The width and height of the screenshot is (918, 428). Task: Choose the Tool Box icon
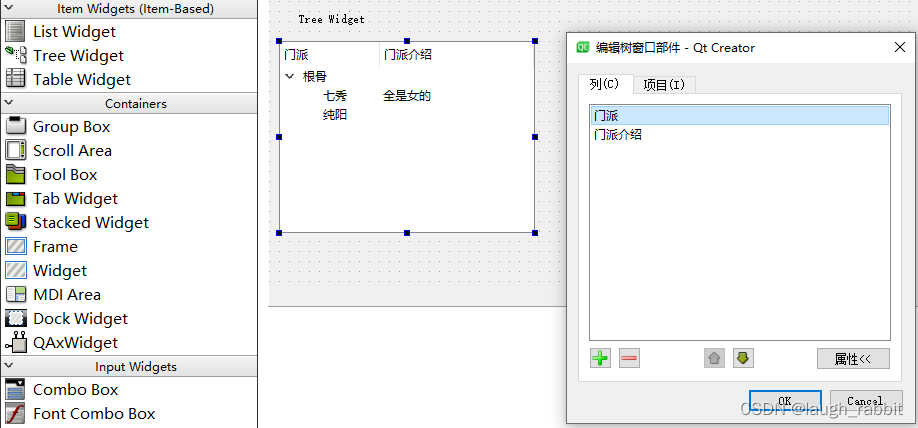point(15,174)
